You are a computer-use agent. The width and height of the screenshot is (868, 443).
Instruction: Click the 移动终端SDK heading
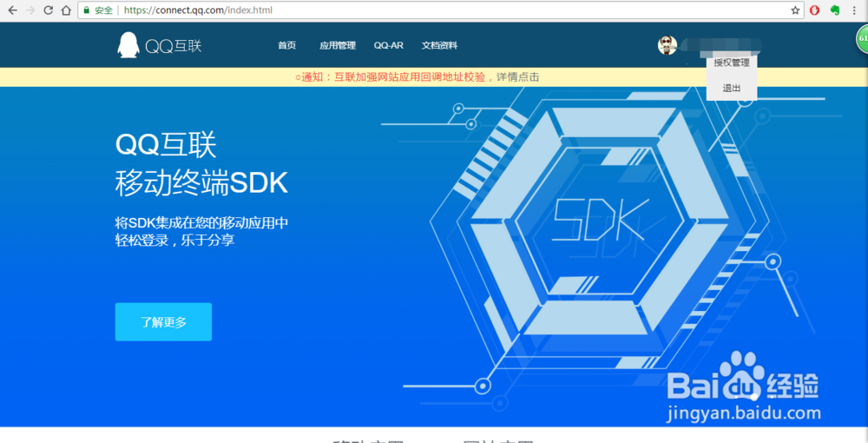tap(201, 184)
